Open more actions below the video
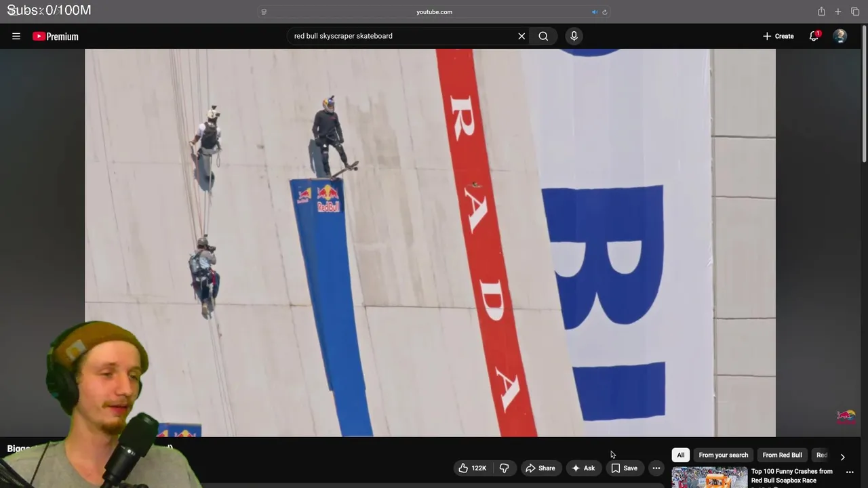This screenshot has width=868, height=488. pos(656,468)
